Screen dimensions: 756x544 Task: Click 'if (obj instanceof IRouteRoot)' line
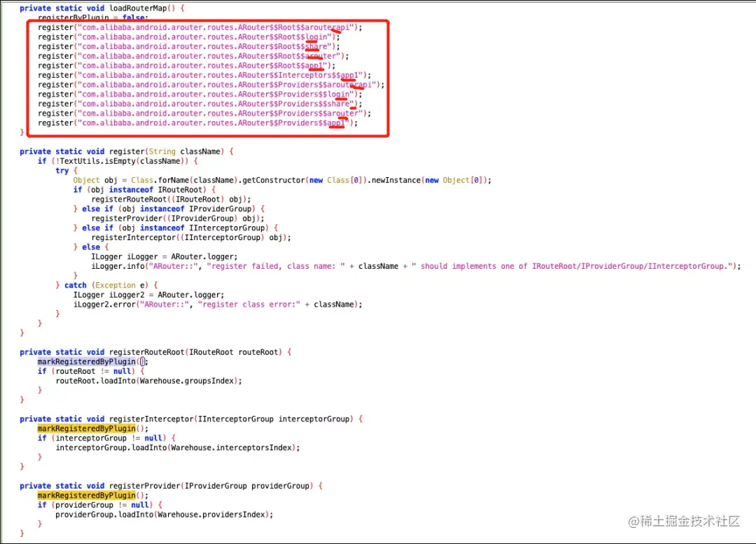tap(145, 190)
